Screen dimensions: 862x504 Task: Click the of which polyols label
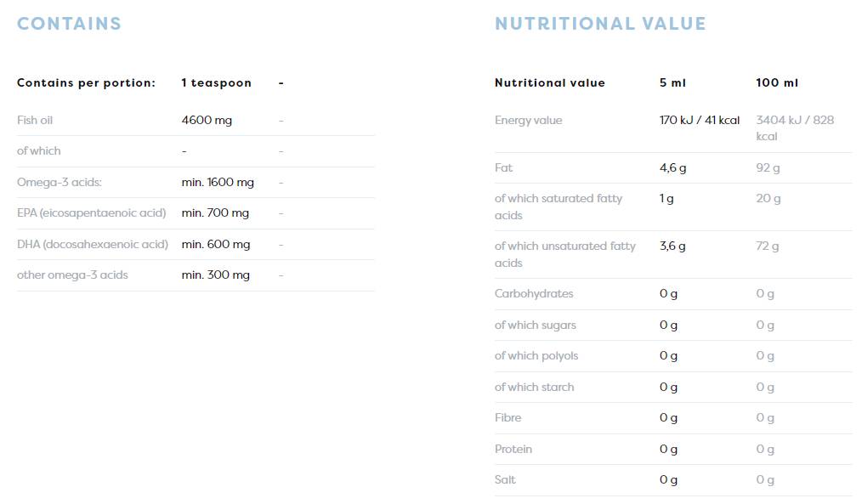(536, 356)
